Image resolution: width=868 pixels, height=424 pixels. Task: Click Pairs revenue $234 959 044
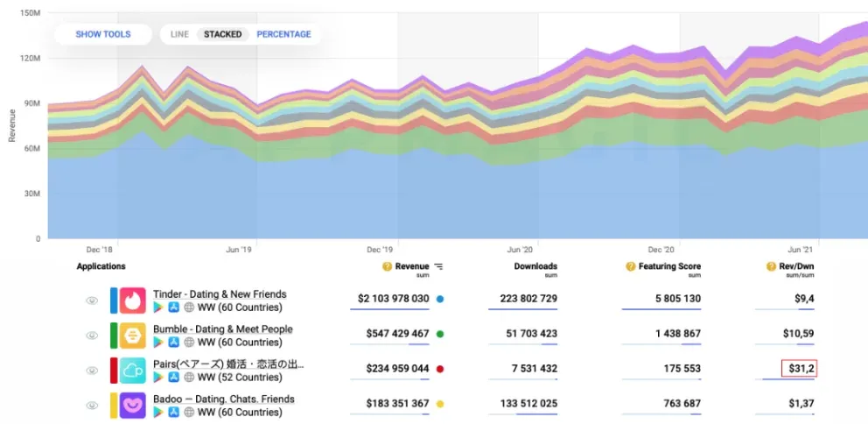(397, 369)
